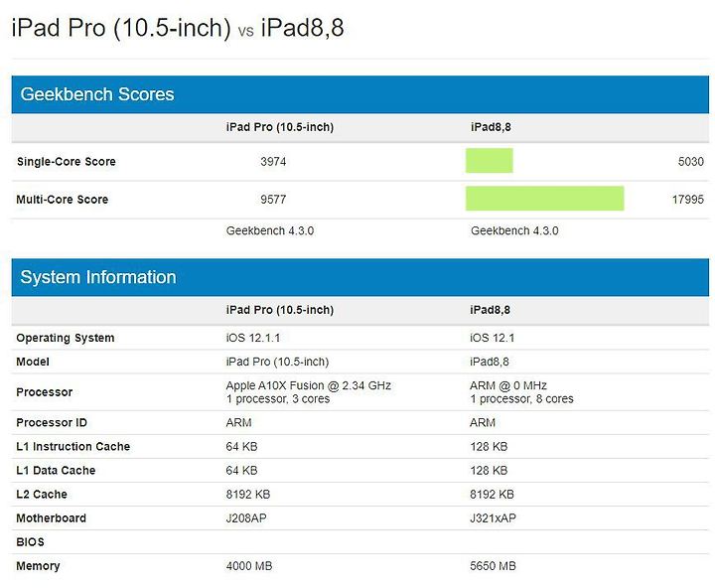Click the single-core value 5030
The image size is (715, 588).
(691, 162)
